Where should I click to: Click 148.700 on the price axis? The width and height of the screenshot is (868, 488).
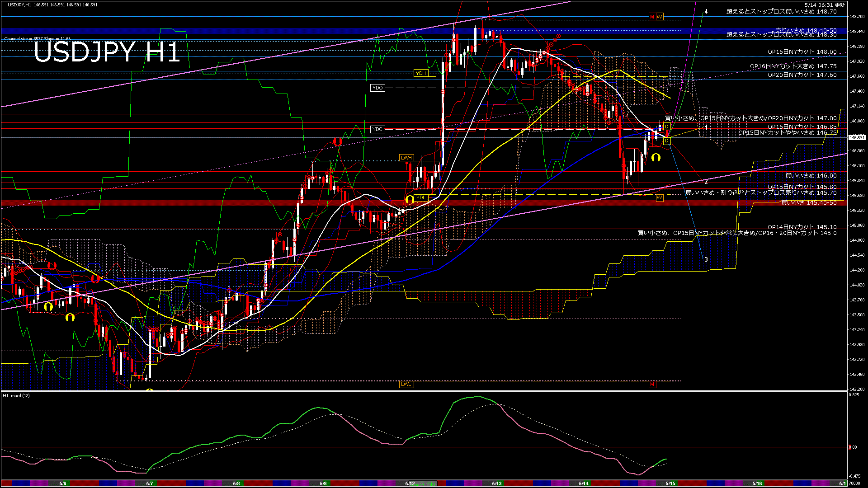[x=857, y=17]
